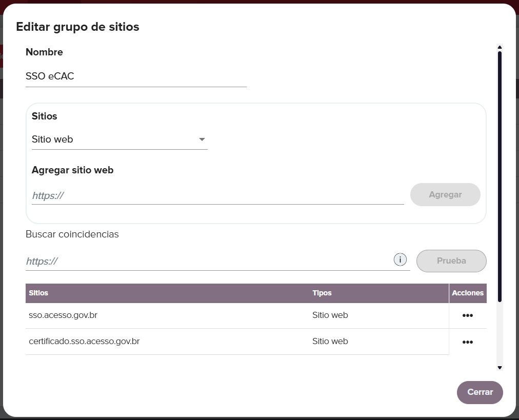
Task: Select the sso.acesso.gov.br site entry
Action: click(x=63, y=315)
